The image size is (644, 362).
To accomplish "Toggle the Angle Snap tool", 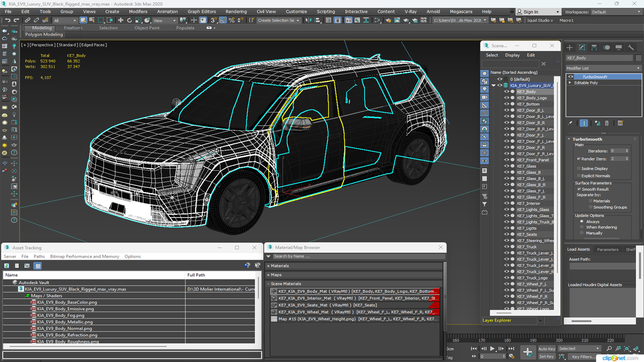I will click(223, 20).
